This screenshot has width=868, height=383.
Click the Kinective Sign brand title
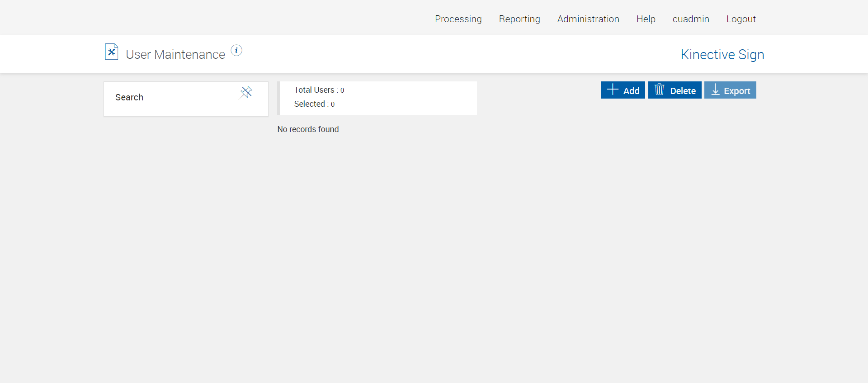point(722,55)
